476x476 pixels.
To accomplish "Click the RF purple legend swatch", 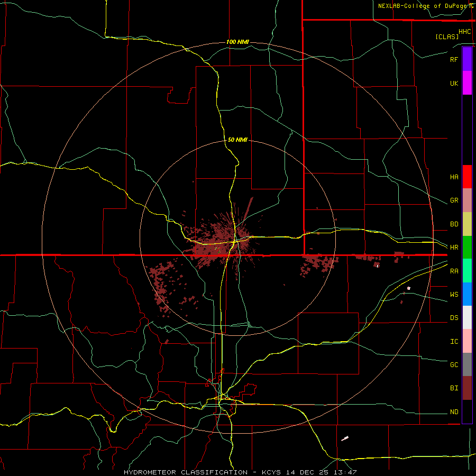I will tap(467, 59).
